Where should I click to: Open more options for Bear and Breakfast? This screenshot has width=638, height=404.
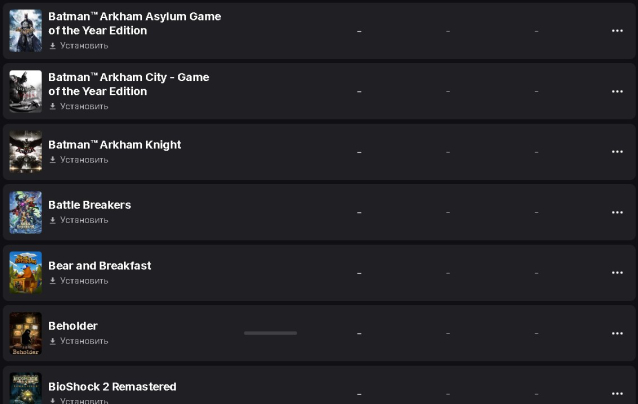point(617,273)
